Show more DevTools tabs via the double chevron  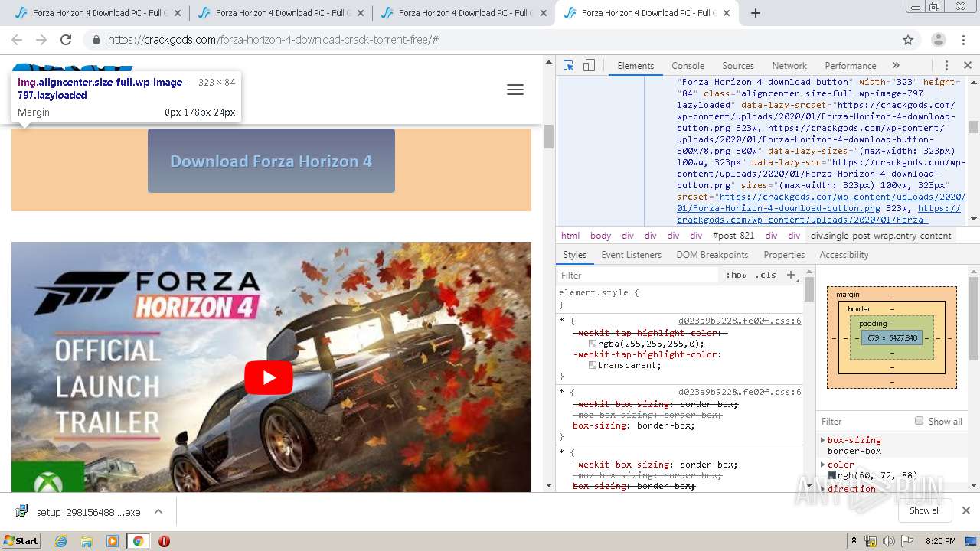(x=896, y=66)
